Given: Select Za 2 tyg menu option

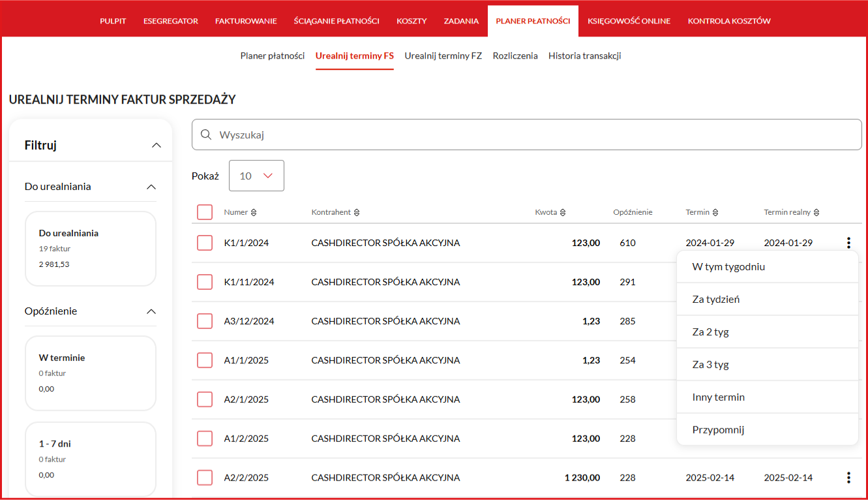Looking at the screenshot, I should coord(768,332).
